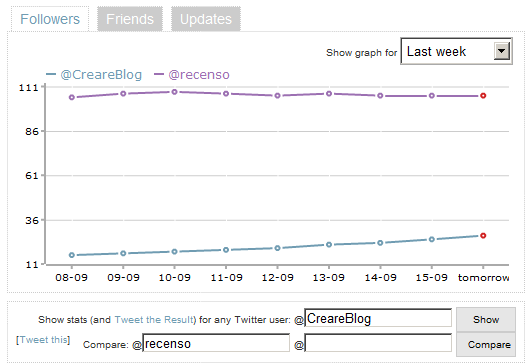Click the 12-09 point on CreareBlog line
This screenshot has width=532, height=364.
click(278, 248)
